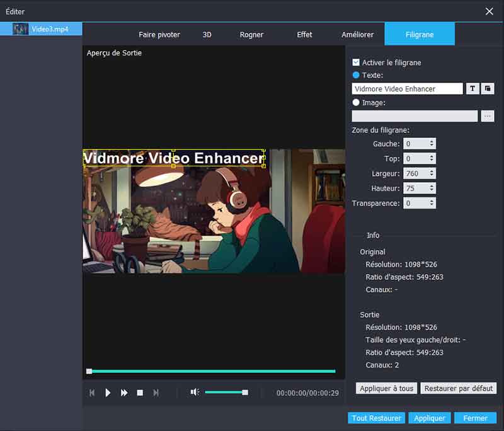Skip to next with skip-forward icon
This screenshot has width=504, height=431.
156,393
